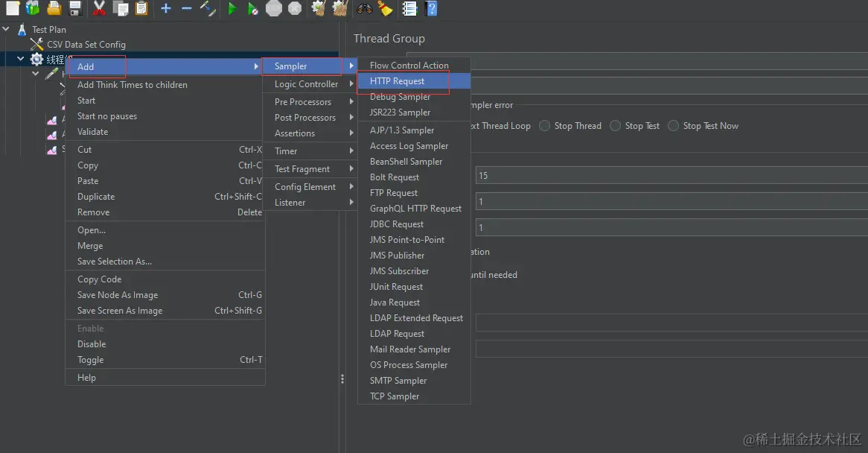Click the thread group gear icon in tree

click(36, 59)
